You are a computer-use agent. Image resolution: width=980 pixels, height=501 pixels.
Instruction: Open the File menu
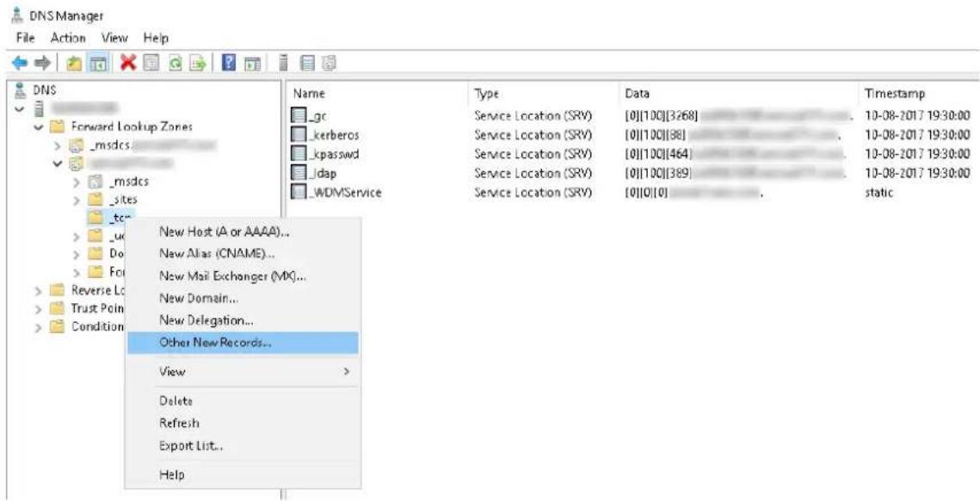point(24,38)
